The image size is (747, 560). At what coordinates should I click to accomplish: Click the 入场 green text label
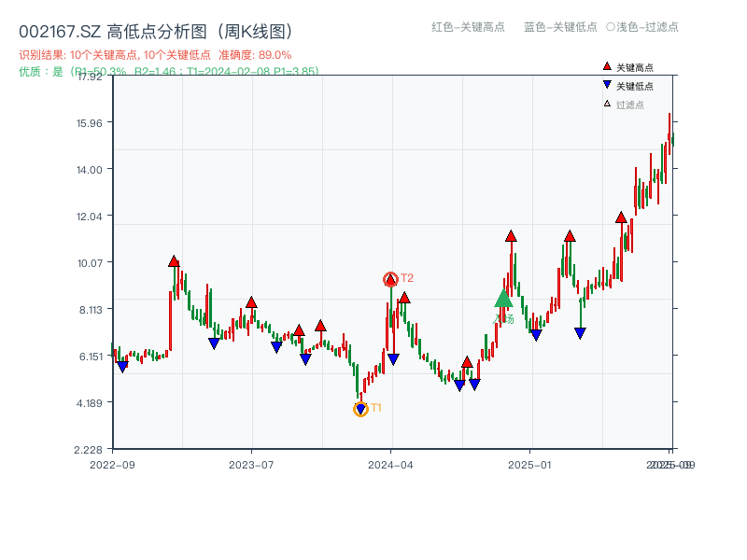503,318
